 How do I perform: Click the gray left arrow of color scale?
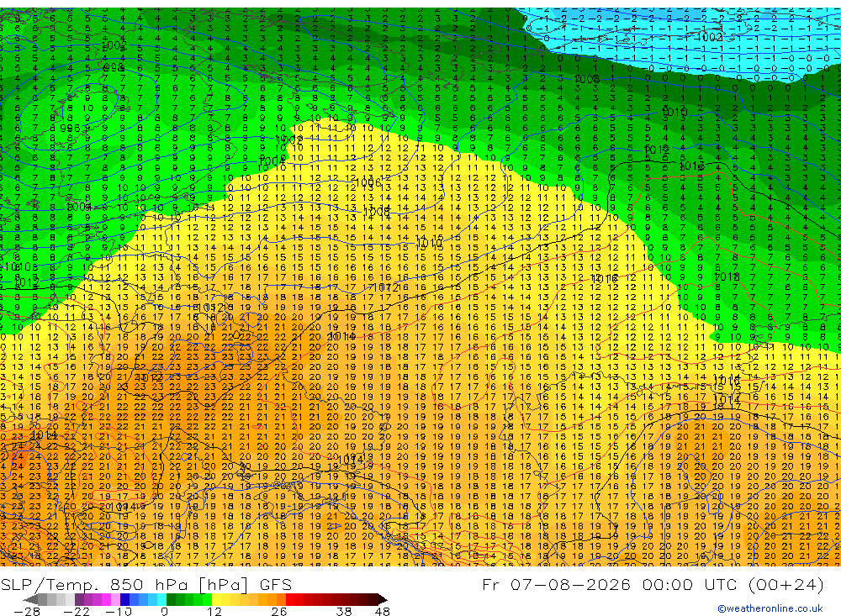coord(30,599)
